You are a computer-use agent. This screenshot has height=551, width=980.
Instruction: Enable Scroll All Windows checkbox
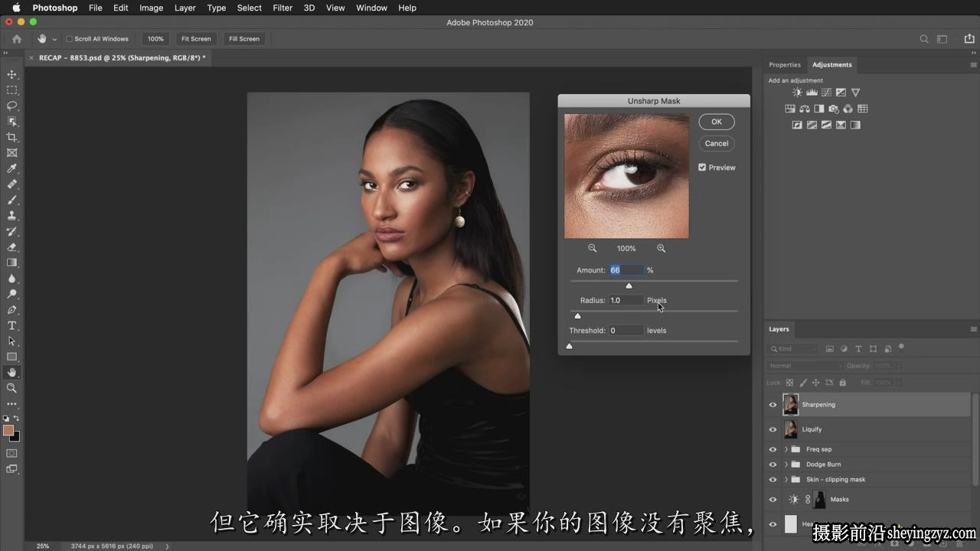click(69, 39)
